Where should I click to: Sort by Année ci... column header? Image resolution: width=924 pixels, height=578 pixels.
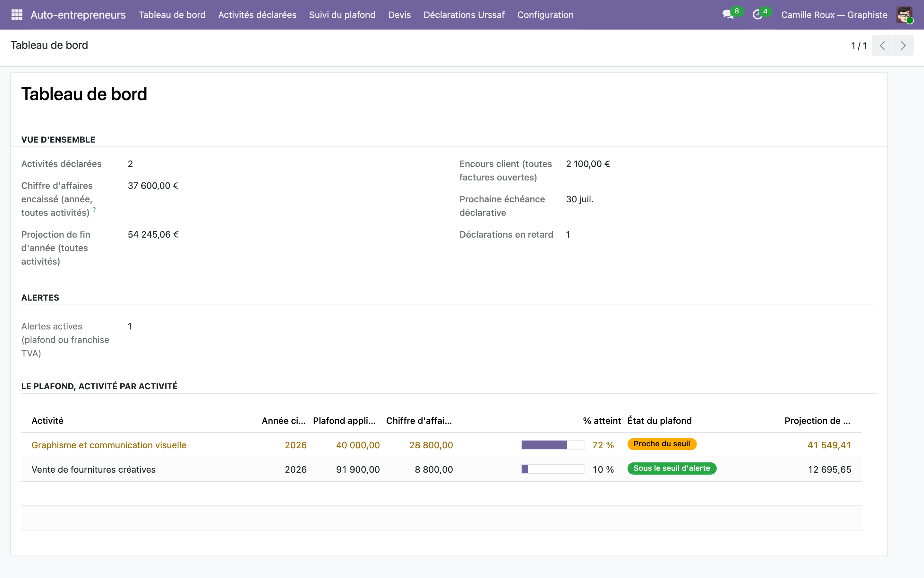(284, 421)
